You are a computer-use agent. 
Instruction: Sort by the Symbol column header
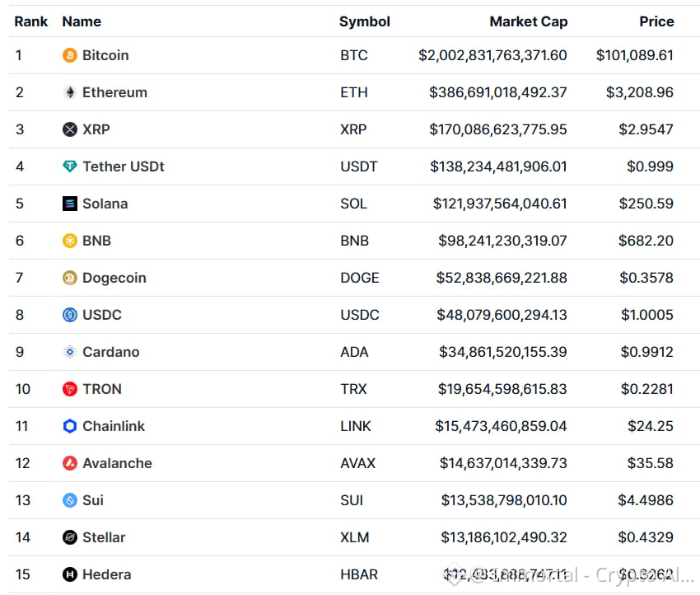pos(365,21)
